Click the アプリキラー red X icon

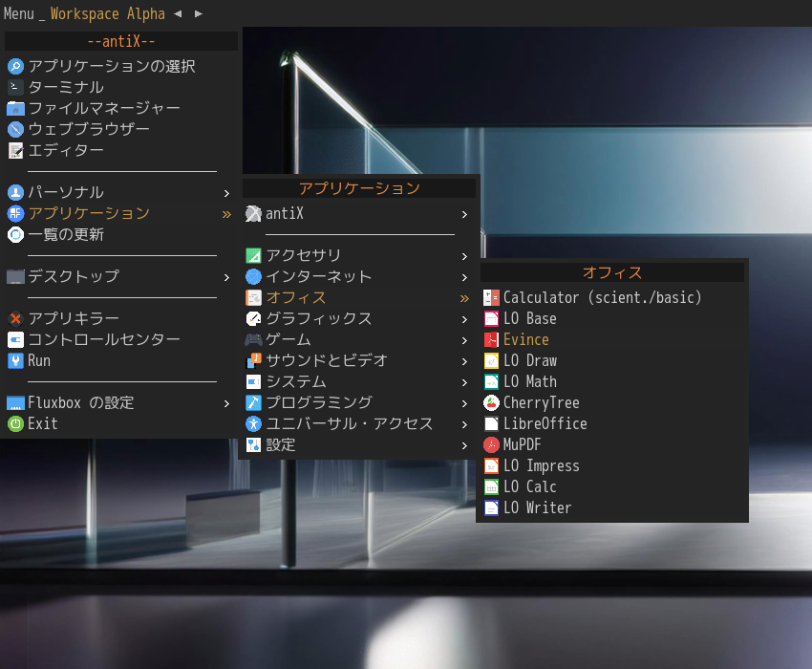point(15,318)
